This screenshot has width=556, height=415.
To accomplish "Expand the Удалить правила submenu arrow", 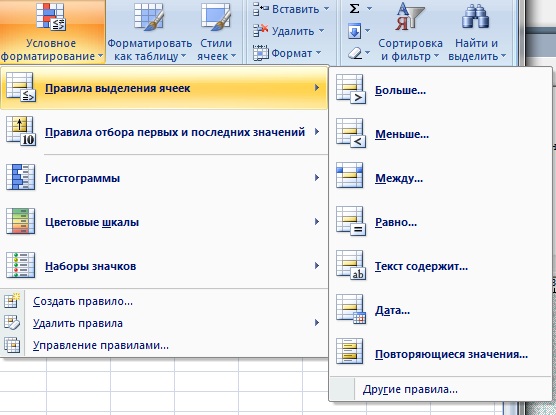I will (317, 323).
